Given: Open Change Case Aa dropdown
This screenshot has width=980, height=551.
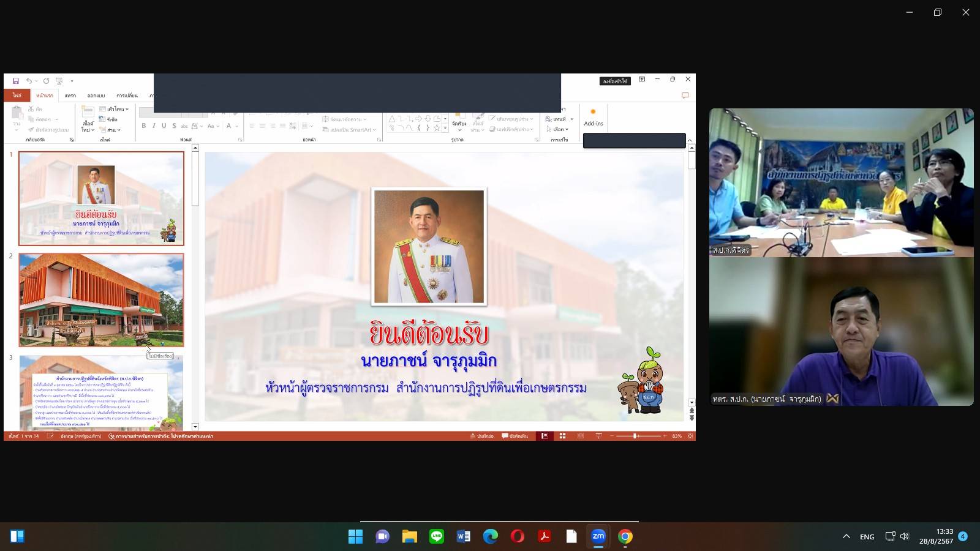Looking at the screenshot, I should [213, 126].
